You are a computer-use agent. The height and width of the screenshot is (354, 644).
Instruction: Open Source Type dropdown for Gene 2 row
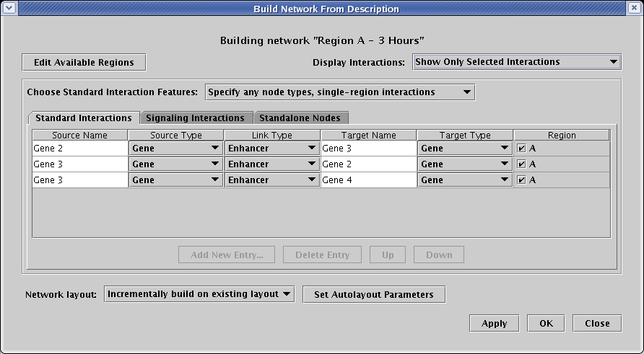tap(175, 149)
